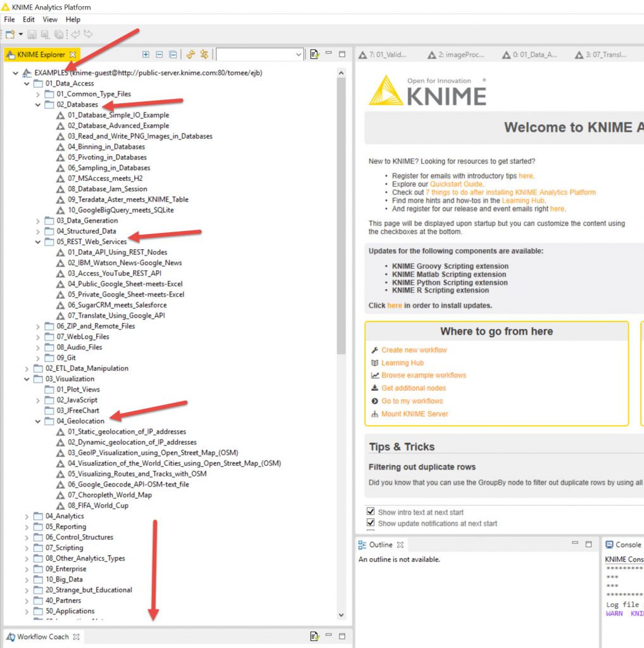Viewport: 644px width, 648px height.
Task: Expand the 03_Data_Generation folder
Action: (38, 221)
